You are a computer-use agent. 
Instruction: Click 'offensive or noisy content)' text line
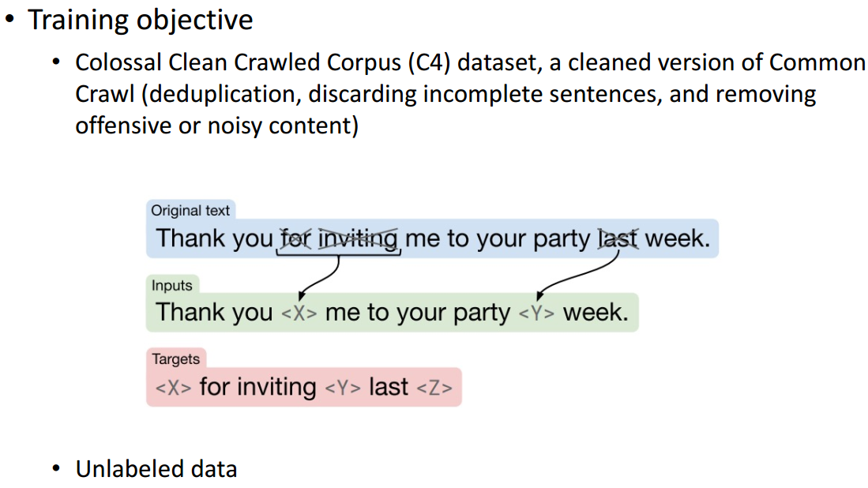pyautogui.click(x=217, y=126)
